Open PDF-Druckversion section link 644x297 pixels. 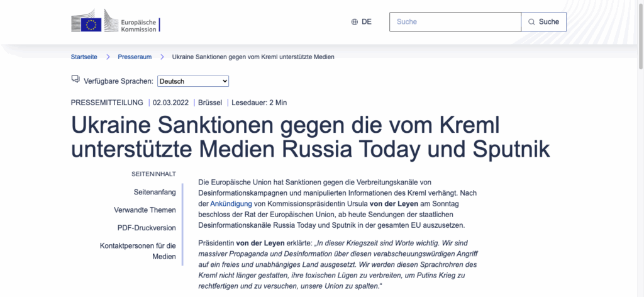pyautogui.click(x=147, y=228)
